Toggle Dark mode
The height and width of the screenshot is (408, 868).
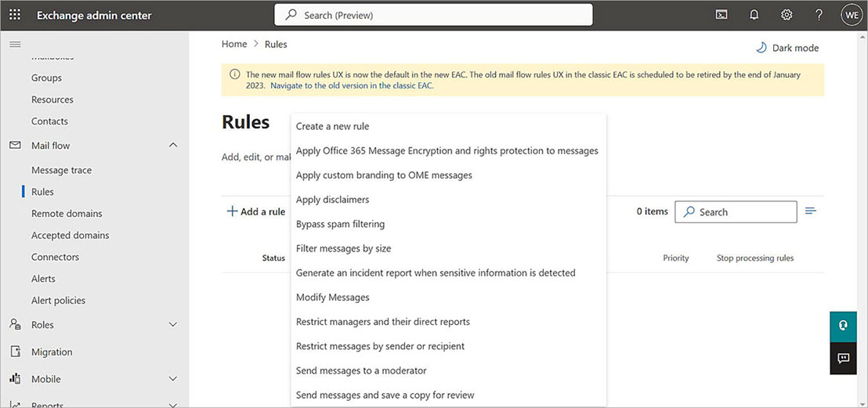[x=787, y=48]
